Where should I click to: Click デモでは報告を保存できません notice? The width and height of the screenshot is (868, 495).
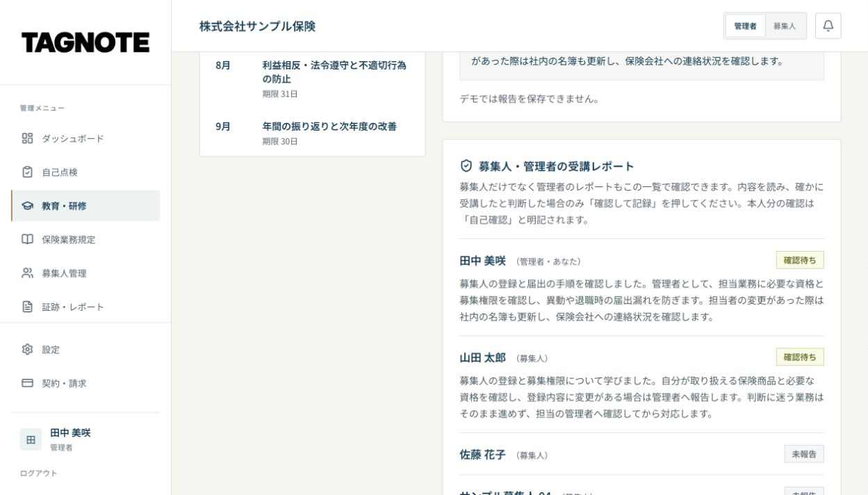tap(529, 98)
